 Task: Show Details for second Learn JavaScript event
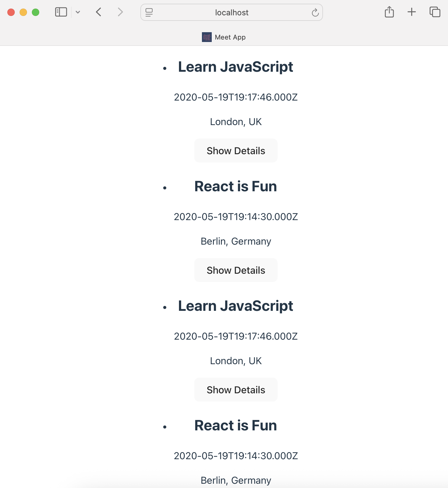click(x=236, y=390)
